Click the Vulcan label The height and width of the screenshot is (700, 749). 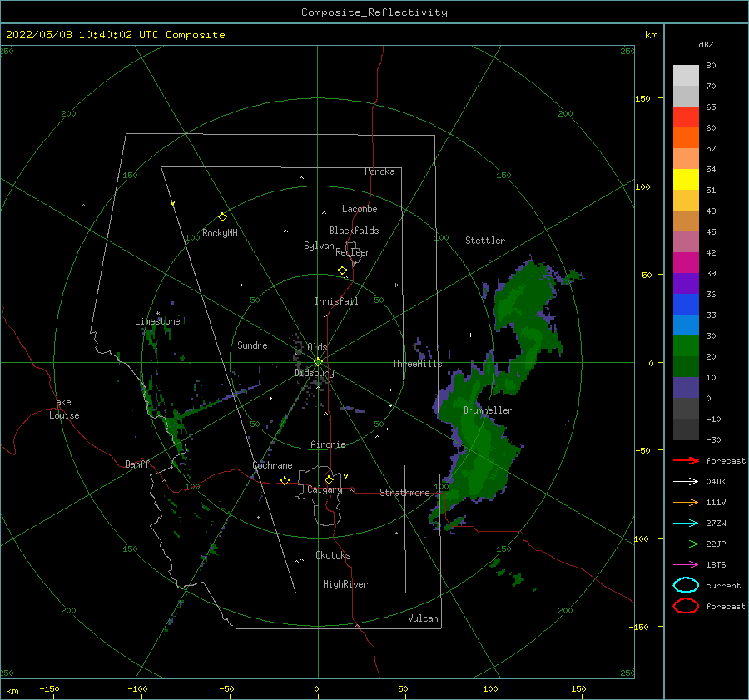(x=424, y=618)
